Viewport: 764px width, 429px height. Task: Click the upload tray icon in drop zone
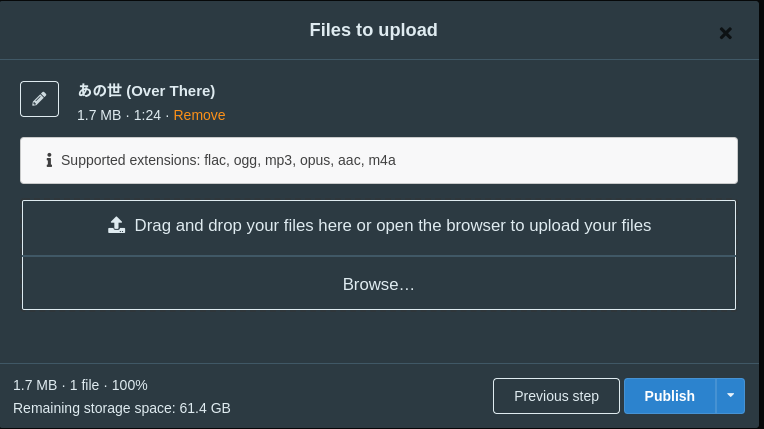click(x=116, y=225)
